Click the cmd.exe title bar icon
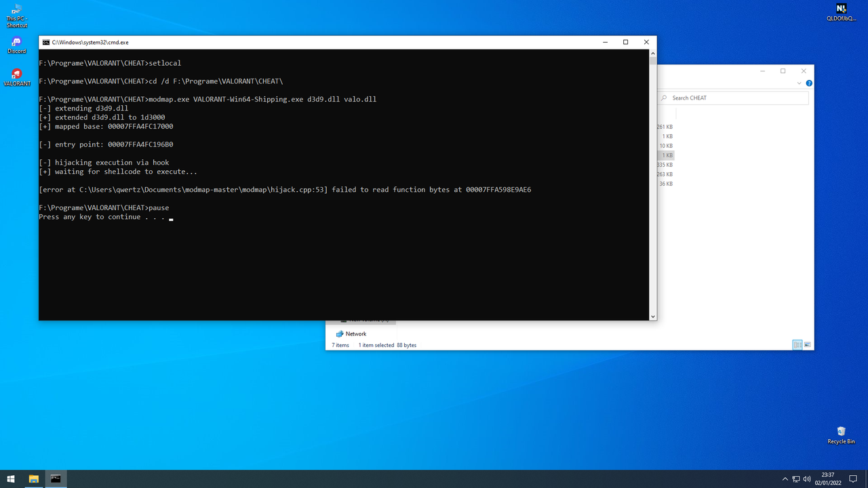 pos(45,42)
